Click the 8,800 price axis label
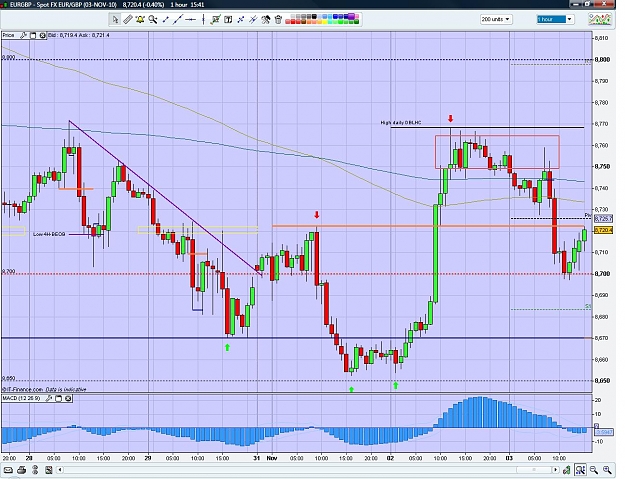The image size is (625, 479). point(602,60)
